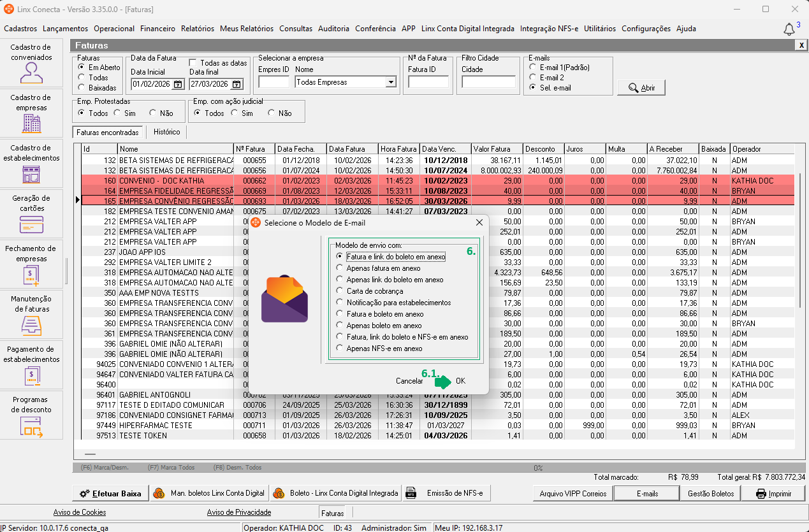This screenshot has height=532, width=809.
Task: Expand the Todas Empresas dropdown
Action: tap(390, 82)
